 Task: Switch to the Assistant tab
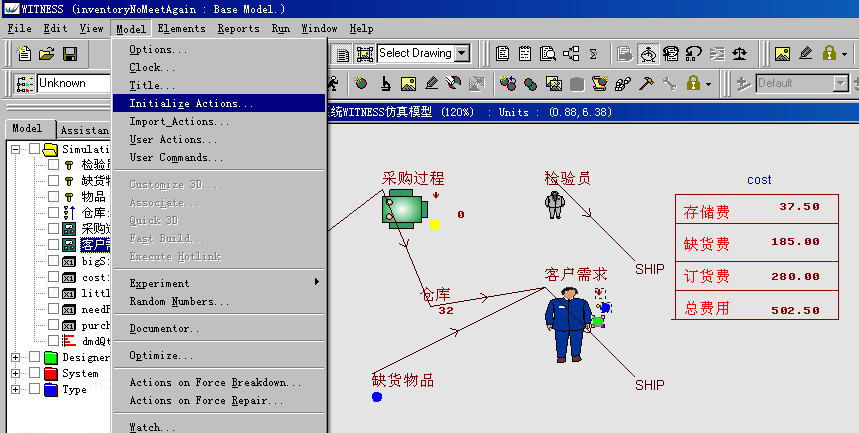click(84, 130)
